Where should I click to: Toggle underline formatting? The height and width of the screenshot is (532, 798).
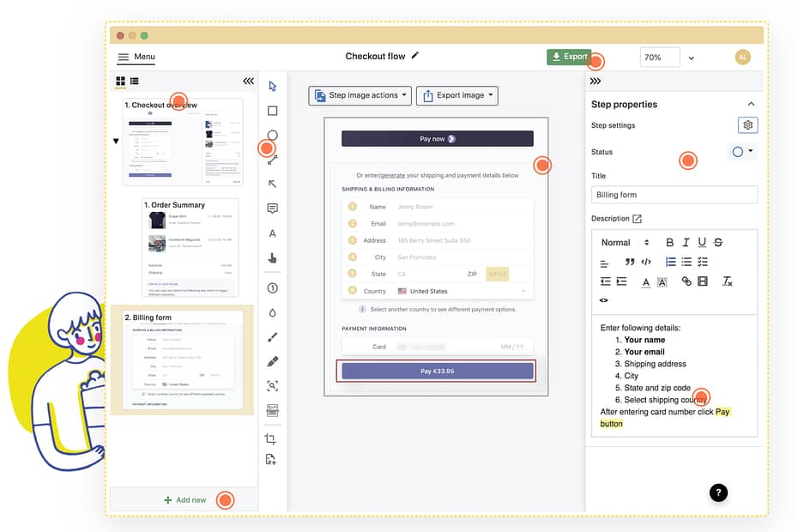(702, 242)
